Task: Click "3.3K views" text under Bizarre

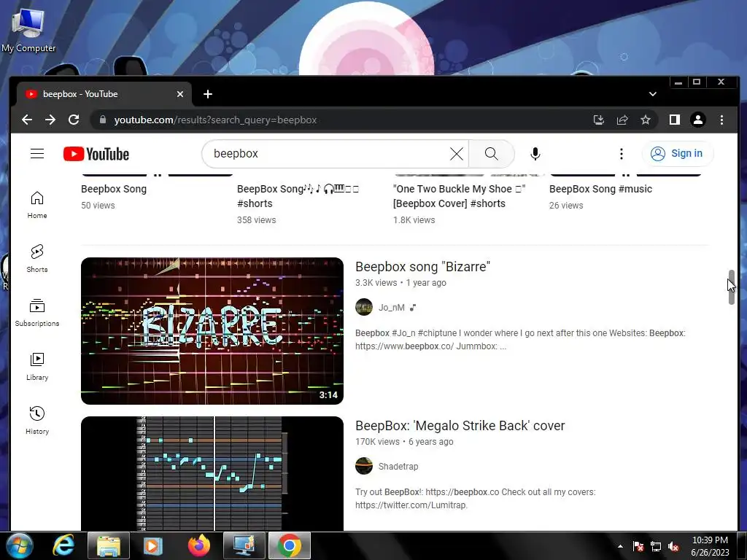Action: click(376, 283)
